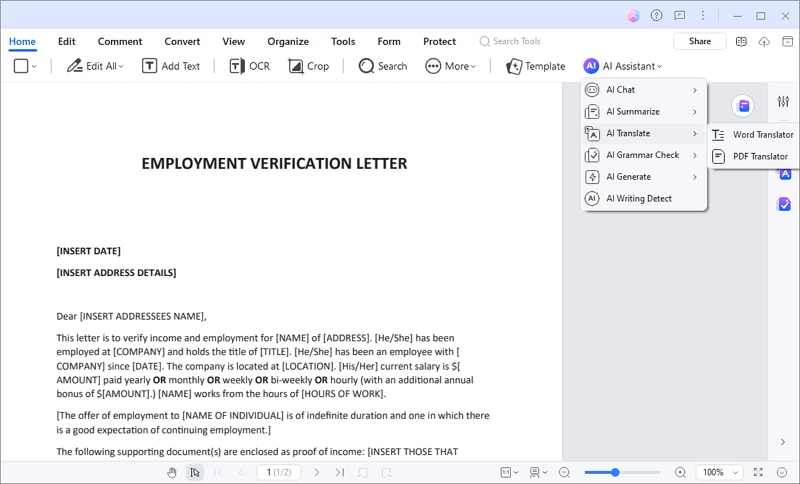Open the Organize tab

pyautogui.click(x=288, y=41)
